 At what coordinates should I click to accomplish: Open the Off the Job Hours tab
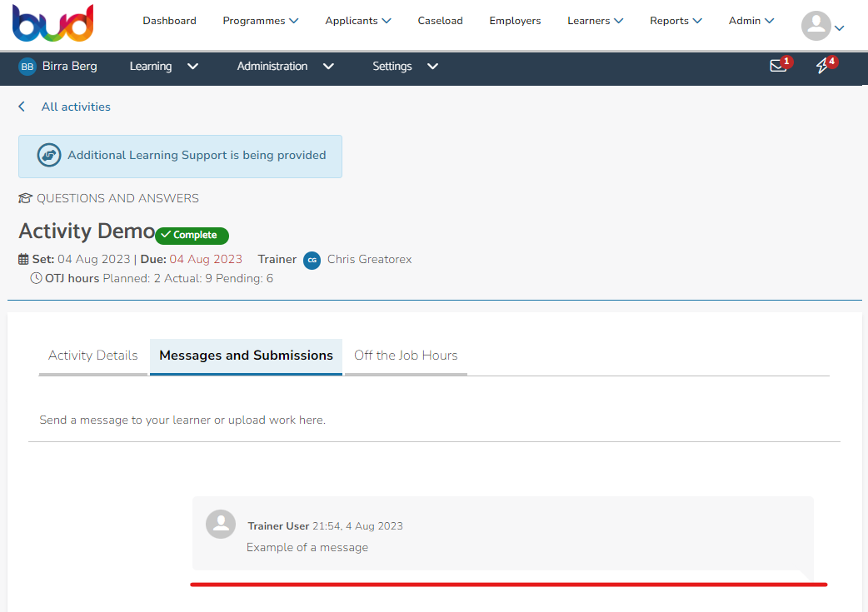pyautogui.click(x=406, y=355)
